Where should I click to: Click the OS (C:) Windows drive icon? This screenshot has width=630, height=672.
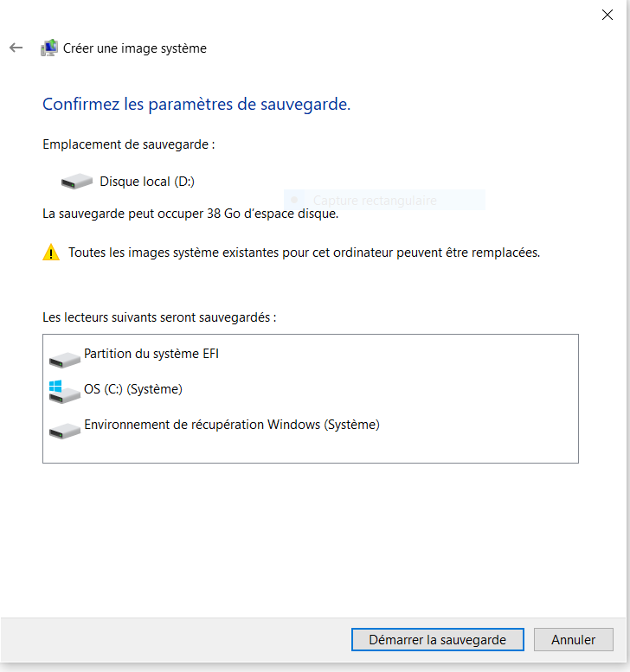point(63,392)
